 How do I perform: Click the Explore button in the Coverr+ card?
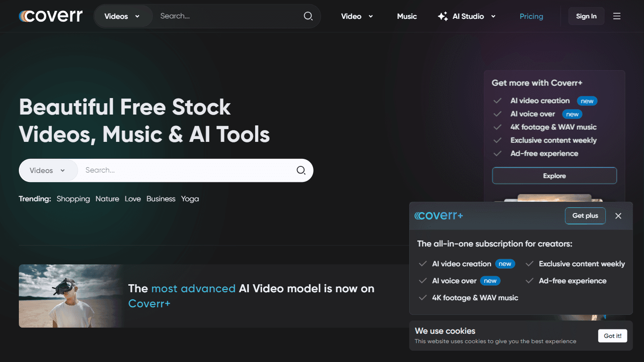pos(554,176)
